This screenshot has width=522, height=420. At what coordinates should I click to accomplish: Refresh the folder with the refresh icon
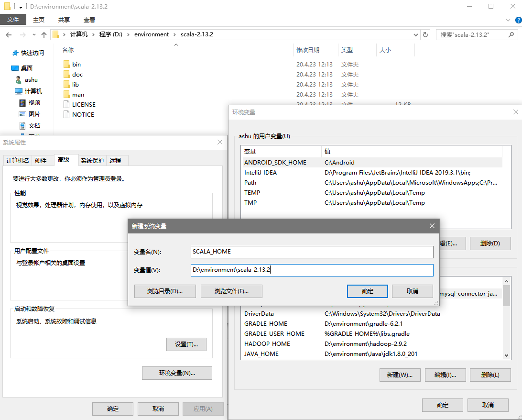click(x=425, y=34)
